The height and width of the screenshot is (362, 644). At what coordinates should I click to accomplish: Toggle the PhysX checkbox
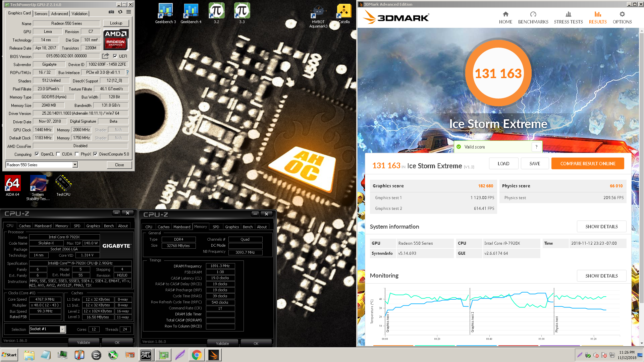(77, 154)
